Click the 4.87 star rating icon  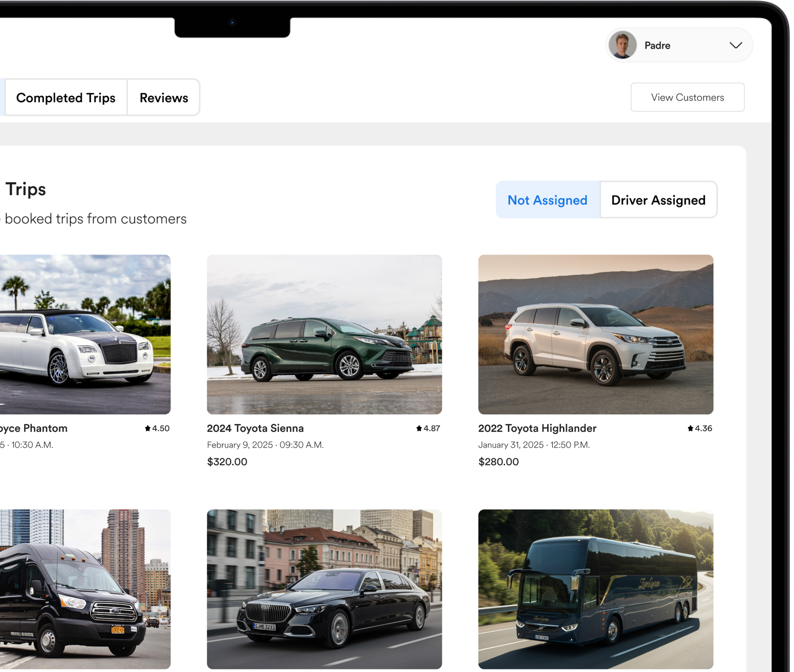(419, 428)
